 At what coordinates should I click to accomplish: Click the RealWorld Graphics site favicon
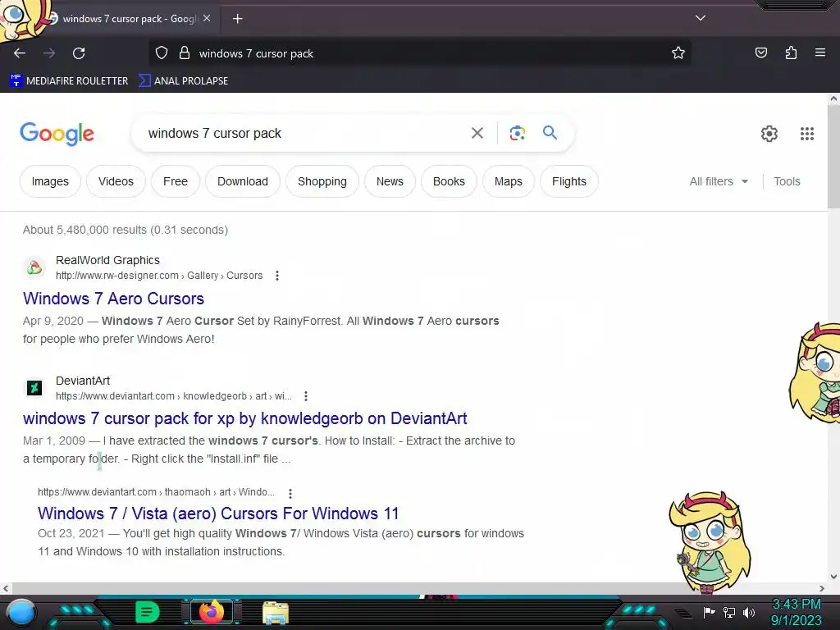tap(34, 267)
